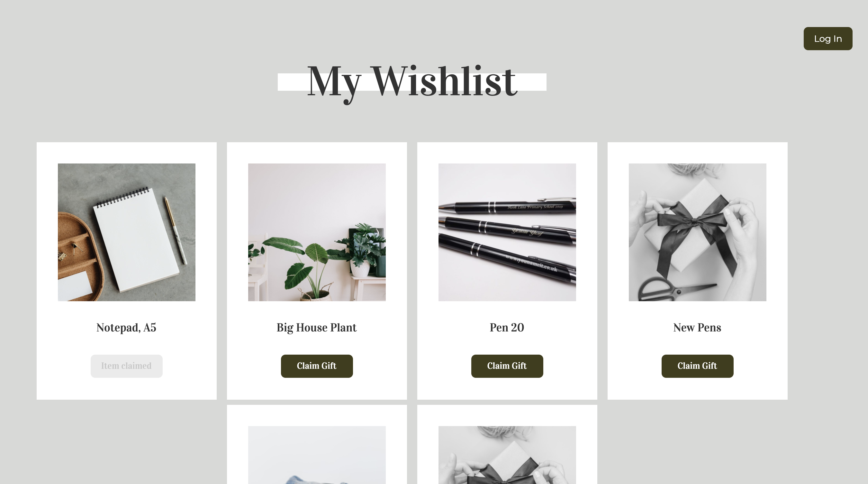Claim the Pen 20 gift

(x=507, y=366)
